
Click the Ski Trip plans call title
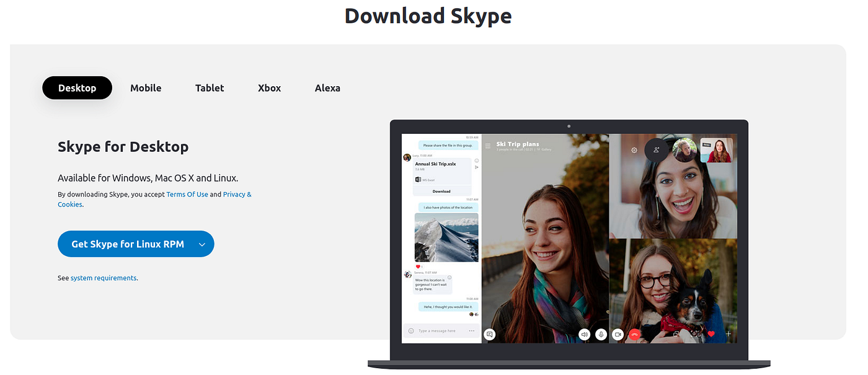(518, 144)
